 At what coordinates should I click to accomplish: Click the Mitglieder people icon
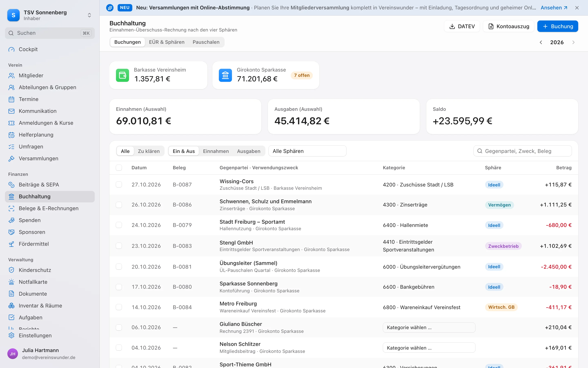pyautogui.click(x=11, y=76)
